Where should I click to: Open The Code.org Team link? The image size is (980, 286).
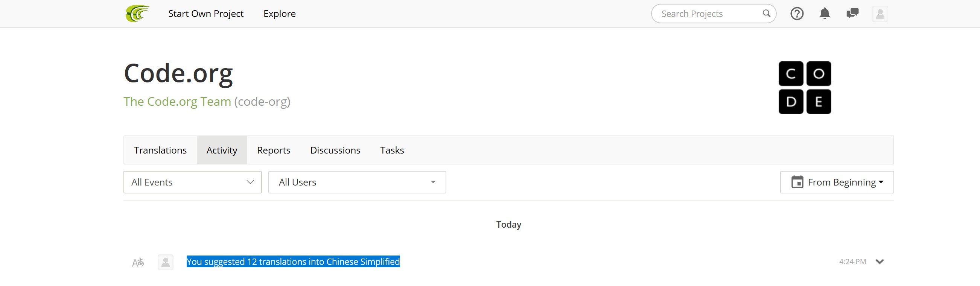pos(177,102)
